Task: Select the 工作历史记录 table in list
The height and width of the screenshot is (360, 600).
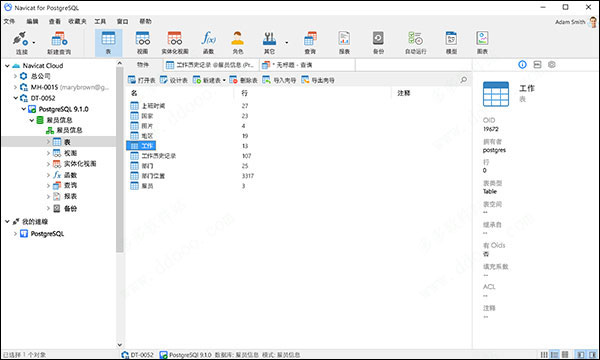Action: pyautogui.click(x=153, y=156)
